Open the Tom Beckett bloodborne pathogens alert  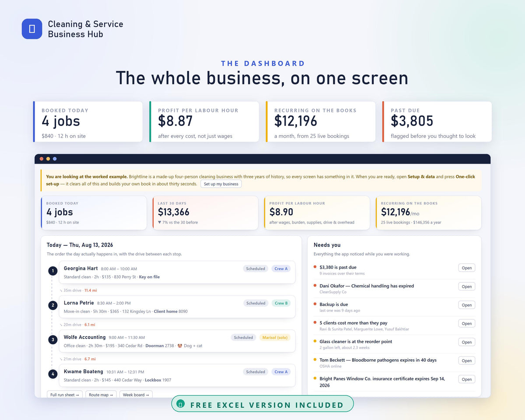pyautogui.click(x=467, y=360)
